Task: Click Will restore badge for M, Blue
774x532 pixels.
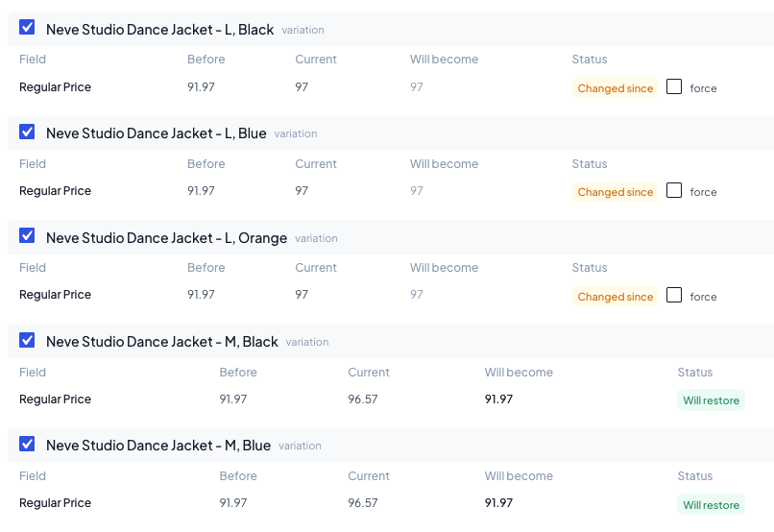Action: pyautogui.click(x=711, y=504)
